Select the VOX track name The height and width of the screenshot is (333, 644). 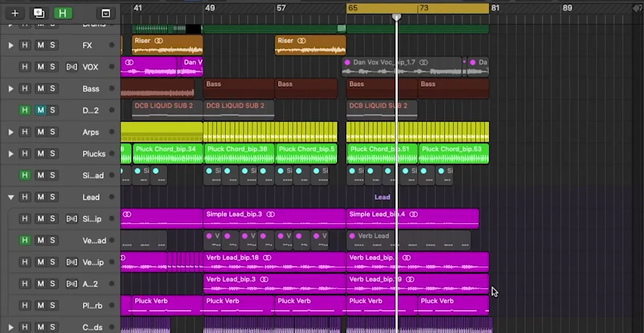[x=91, y=67]
